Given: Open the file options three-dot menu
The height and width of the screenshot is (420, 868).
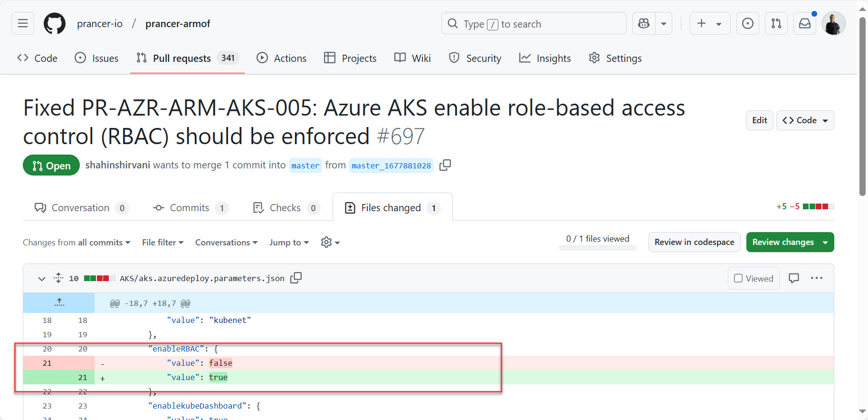Looking at the screenshot, I should pyautogui.click(x=817, y=278).
